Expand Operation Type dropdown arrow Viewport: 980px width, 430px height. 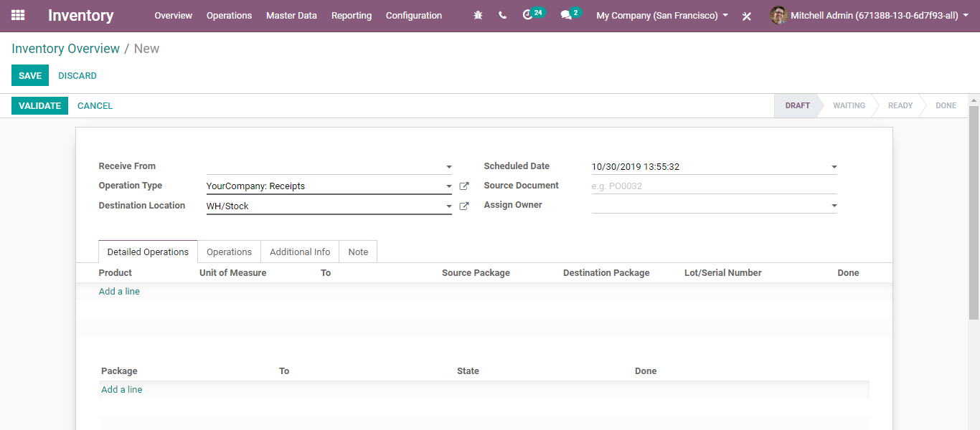click(449, 186)
